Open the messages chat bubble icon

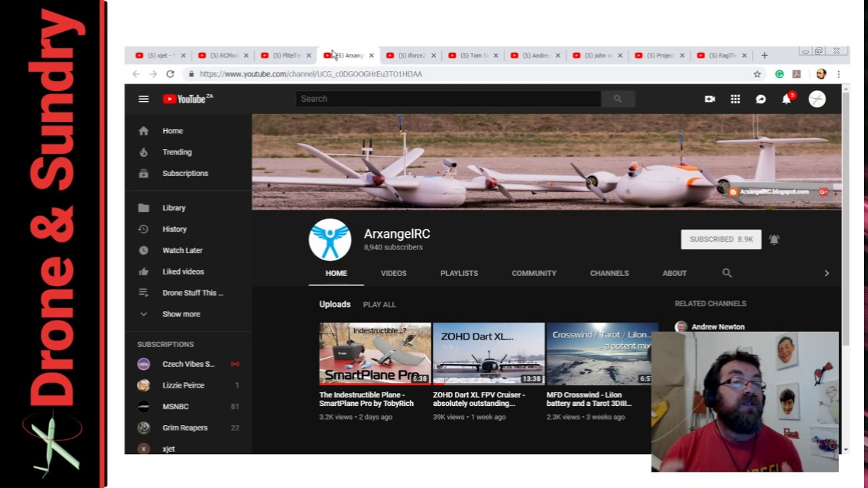point(761,99)
